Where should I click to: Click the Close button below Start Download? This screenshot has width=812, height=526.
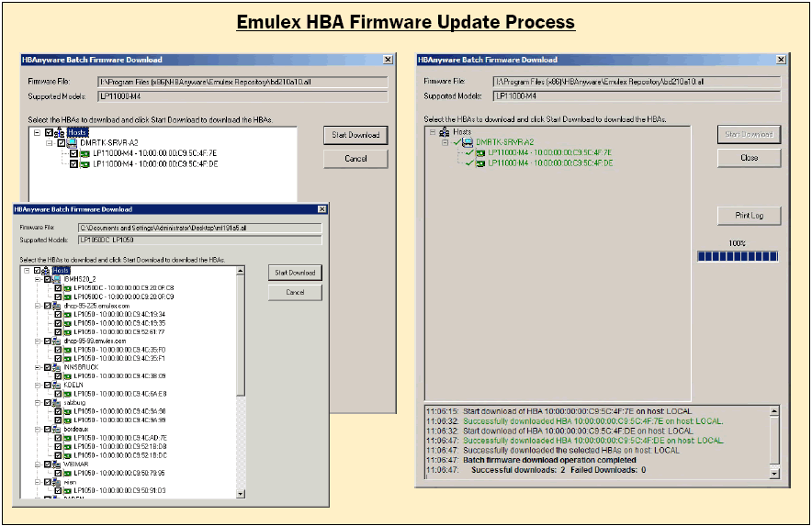(x=749, y=158)
